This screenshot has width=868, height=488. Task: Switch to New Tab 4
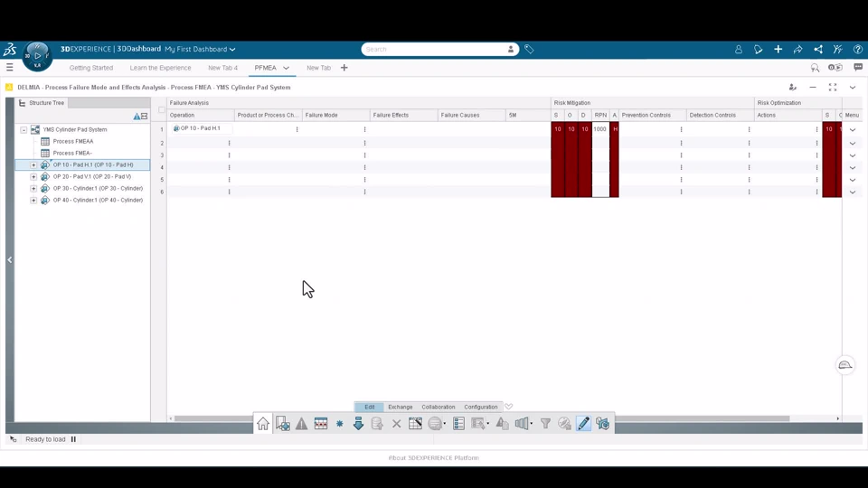tap(222, 68)
